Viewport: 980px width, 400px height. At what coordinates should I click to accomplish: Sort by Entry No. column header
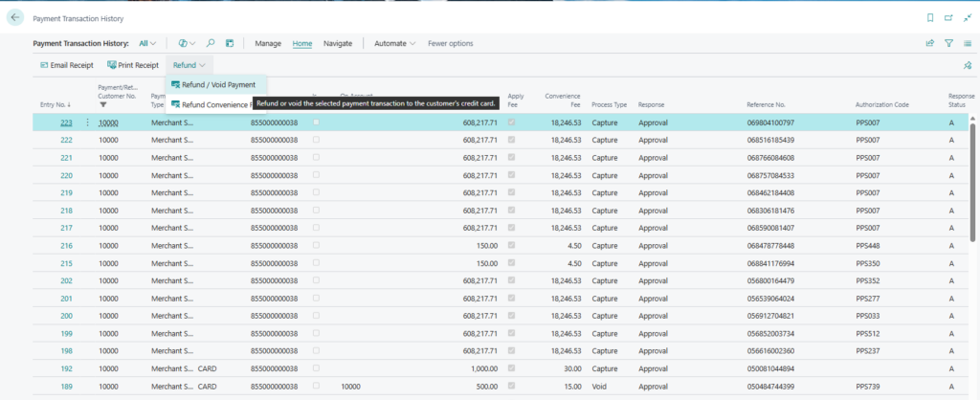pos(55,105)
